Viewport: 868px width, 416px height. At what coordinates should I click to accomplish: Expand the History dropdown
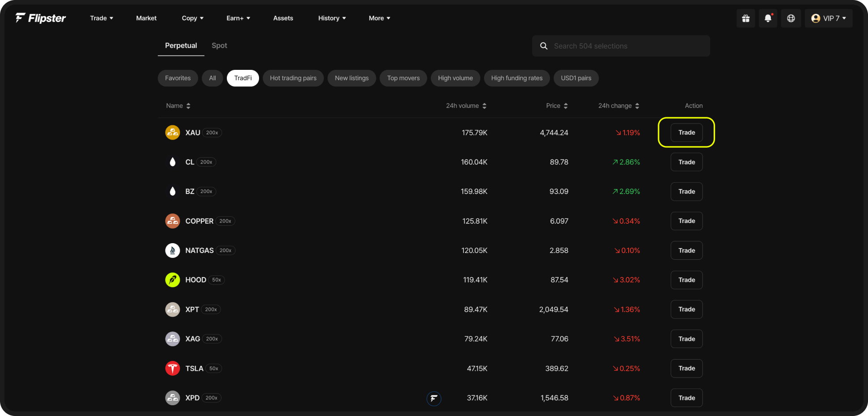point(332,18)
